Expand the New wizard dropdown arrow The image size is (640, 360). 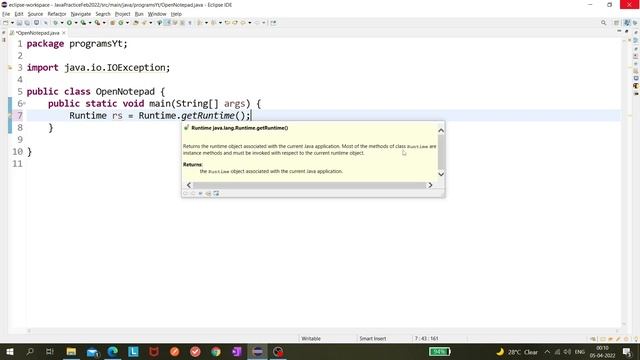pyautogui.click(x=12, y=23)
